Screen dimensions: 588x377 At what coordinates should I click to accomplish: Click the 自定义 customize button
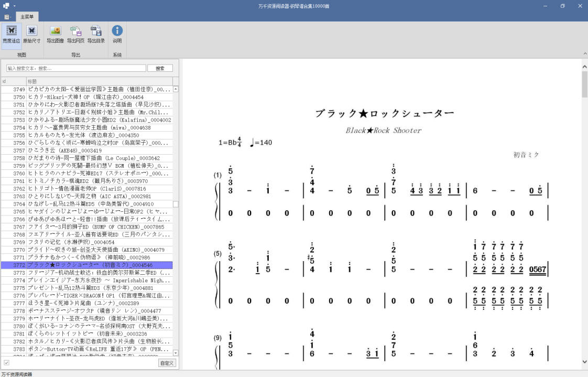[x=167, y=363]
